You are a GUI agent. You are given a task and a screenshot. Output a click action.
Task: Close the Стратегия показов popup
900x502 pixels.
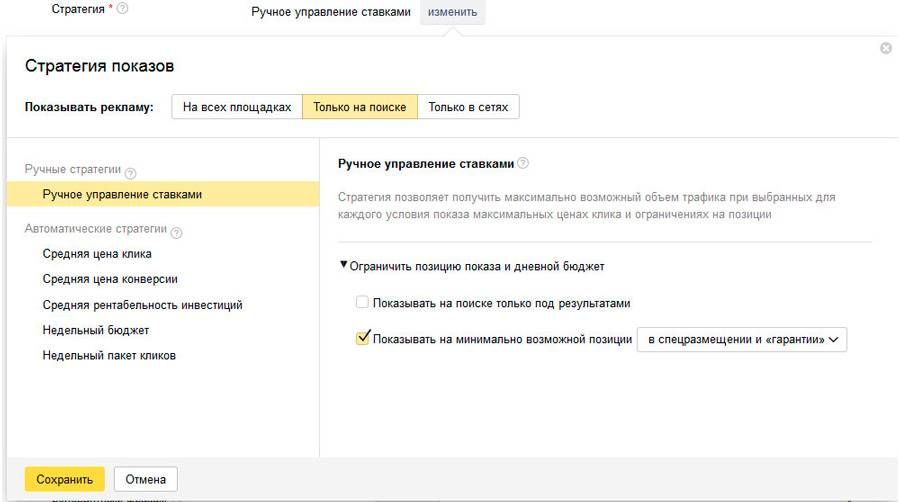886,48
